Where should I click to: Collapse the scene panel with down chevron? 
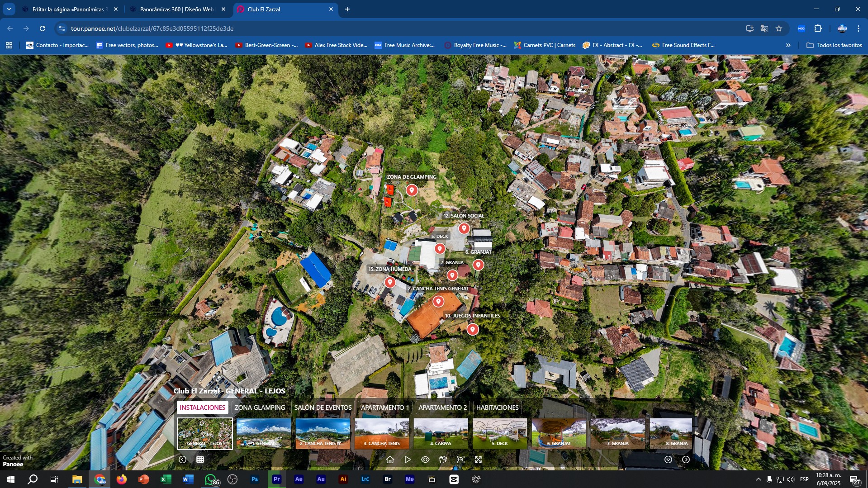coord(668,460)
